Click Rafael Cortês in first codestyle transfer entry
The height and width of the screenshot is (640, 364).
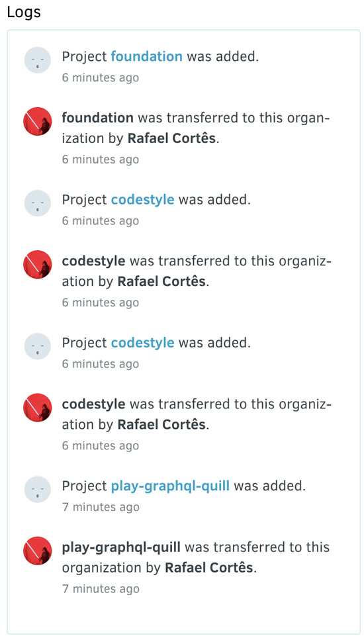pyautogui.click(x=161, y=282)
